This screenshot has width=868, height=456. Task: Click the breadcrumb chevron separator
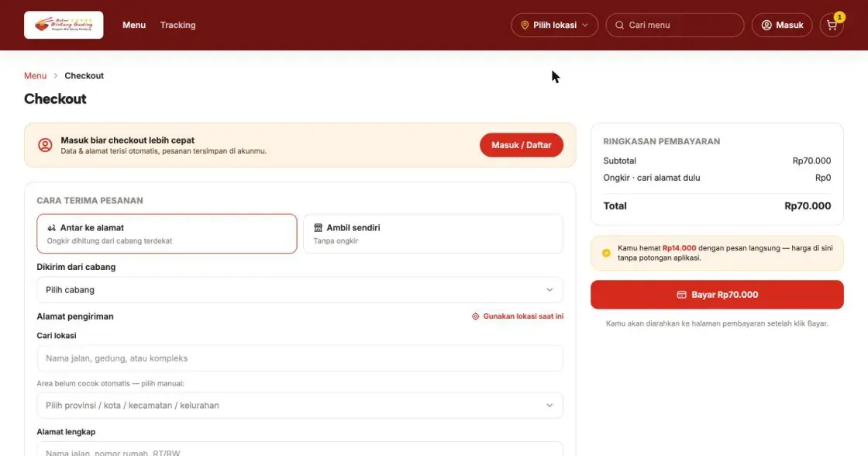[55, 76]
